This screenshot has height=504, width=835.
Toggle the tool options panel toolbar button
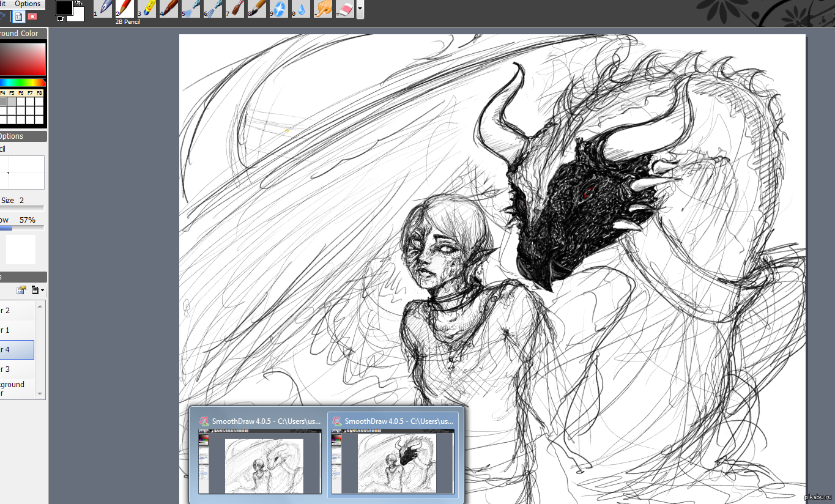pos(18,17)
